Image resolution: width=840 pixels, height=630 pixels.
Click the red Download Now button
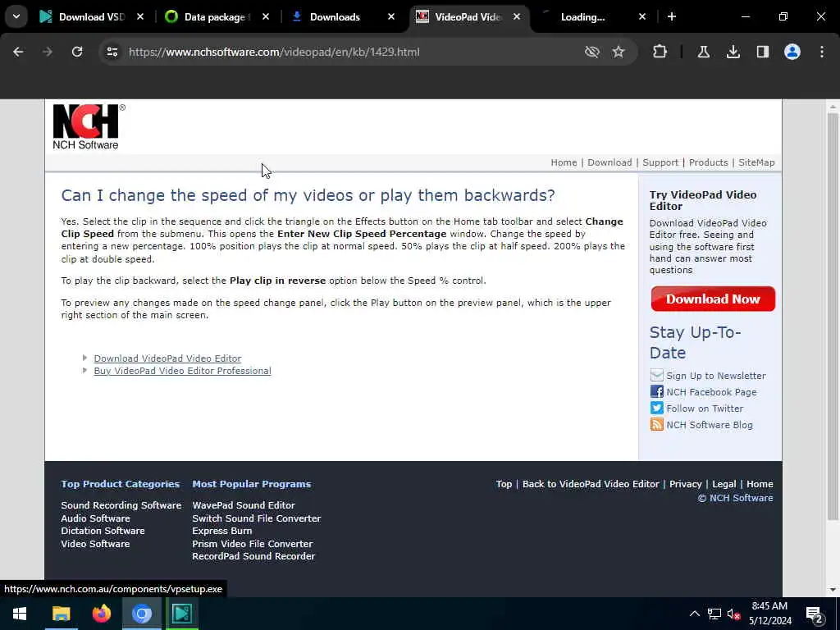pos(713,299)
